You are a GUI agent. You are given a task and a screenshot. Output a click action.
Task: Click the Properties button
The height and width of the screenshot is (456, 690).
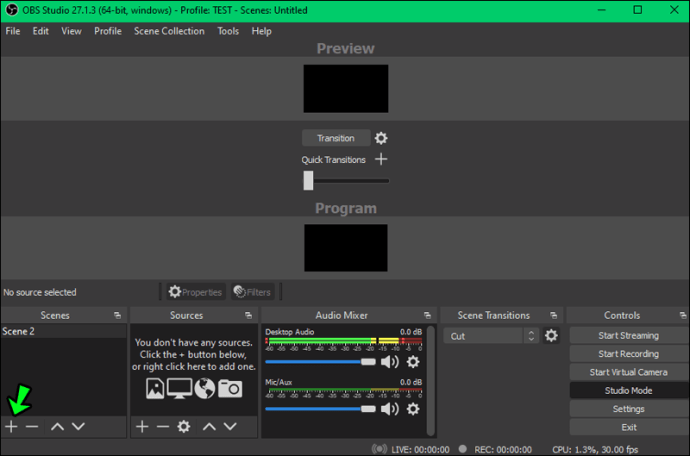(196, 292)
